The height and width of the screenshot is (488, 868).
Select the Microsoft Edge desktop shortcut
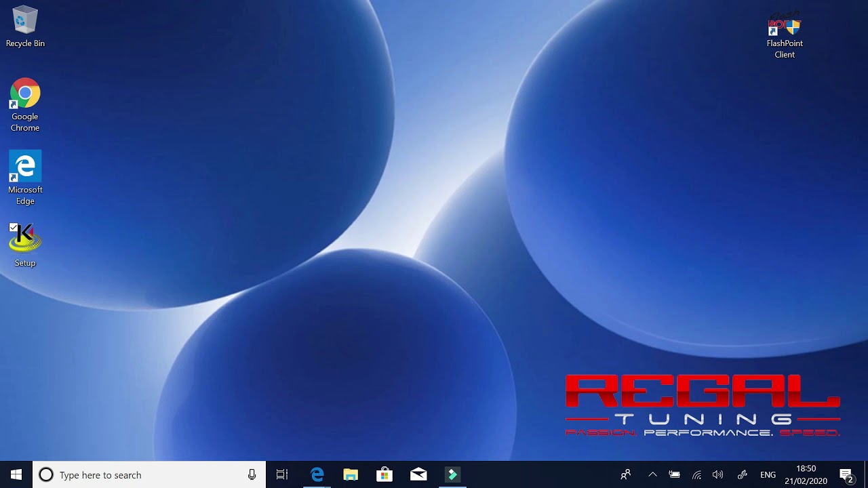coord(25,178)
